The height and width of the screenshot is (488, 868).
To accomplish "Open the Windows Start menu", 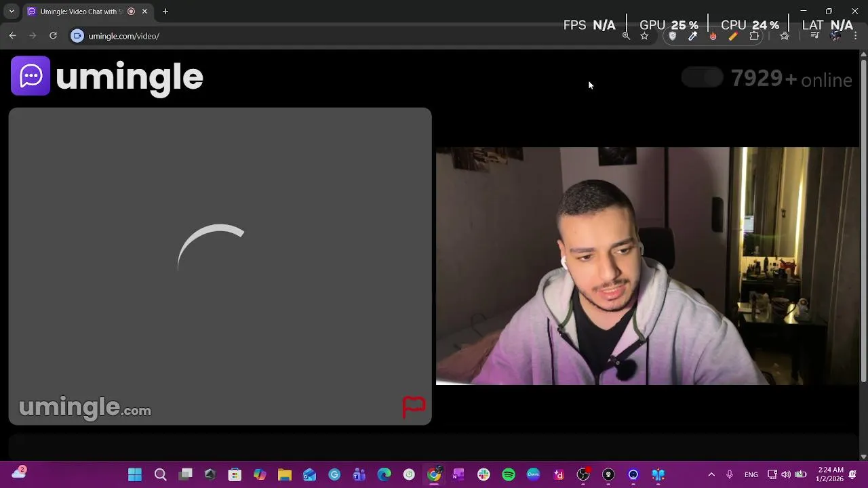I will 135,474.
